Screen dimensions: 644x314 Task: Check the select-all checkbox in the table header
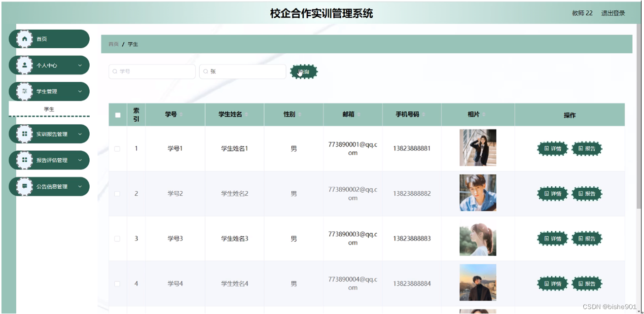[117, 114]
